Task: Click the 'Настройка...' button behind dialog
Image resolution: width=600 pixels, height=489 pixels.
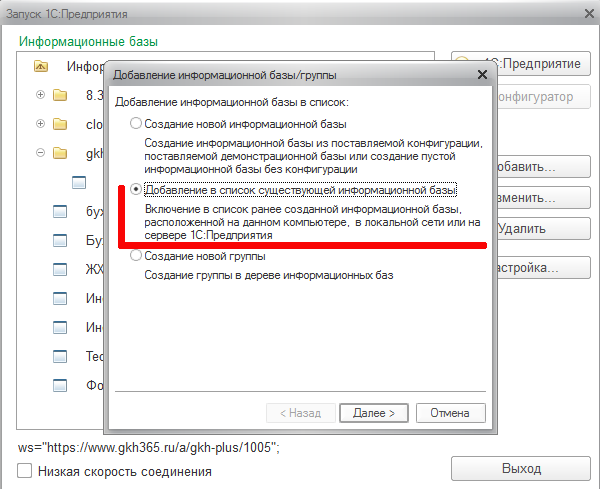Action: [x=543, y=267]
